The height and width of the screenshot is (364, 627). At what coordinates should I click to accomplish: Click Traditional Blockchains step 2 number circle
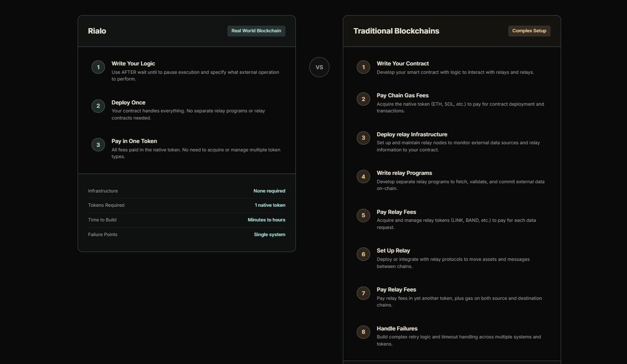[364, 99]
